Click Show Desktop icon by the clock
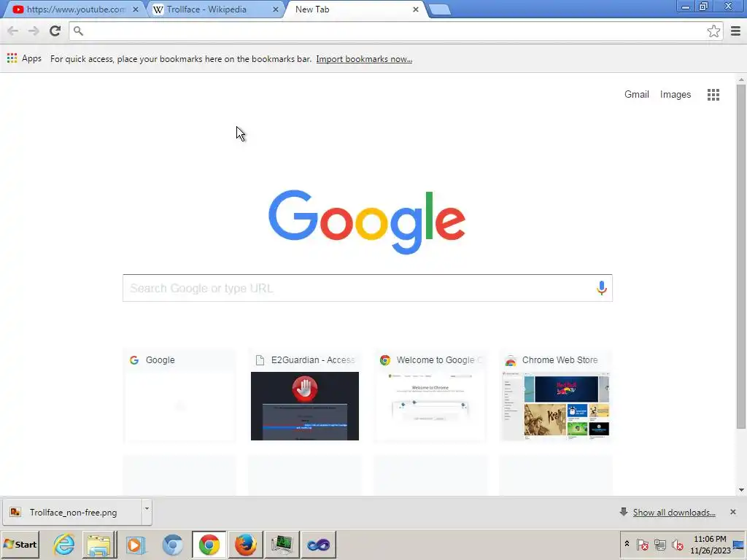747x560 pixels. [739, 545]
